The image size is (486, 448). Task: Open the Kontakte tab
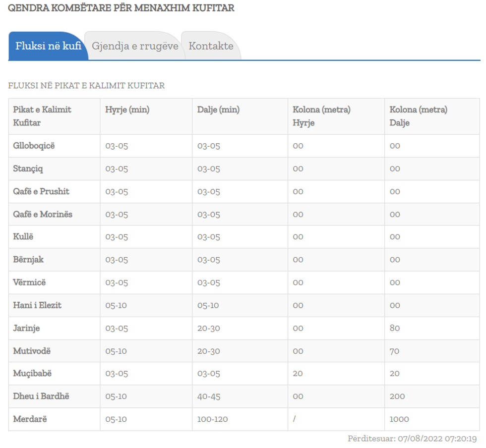click(211, 46)
